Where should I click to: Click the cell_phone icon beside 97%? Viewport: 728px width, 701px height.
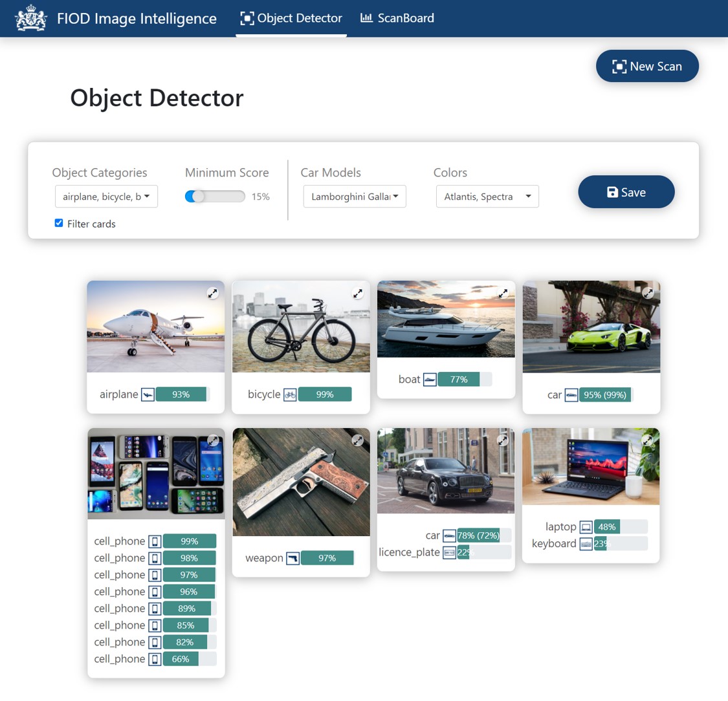[155, 576]
